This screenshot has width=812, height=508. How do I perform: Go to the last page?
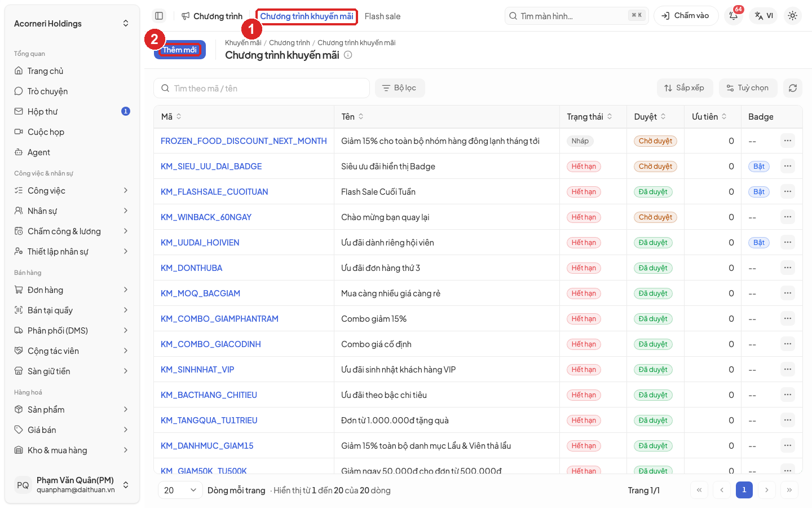789,490
